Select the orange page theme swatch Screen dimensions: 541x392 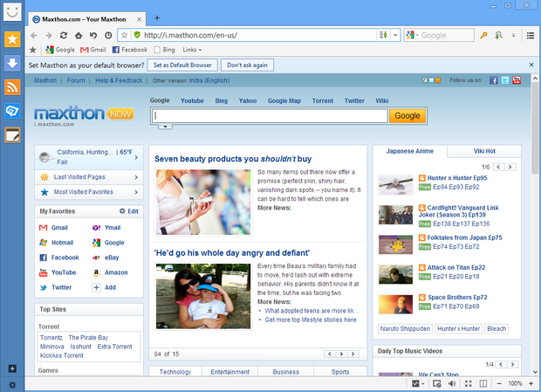pyautogui.click(x=438, y=80)
